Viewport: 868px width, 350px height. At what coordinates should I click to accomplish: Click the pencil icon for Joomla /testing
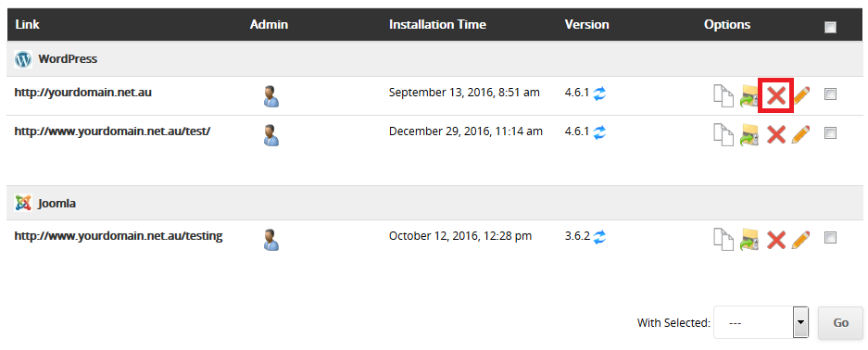point(800,239)
